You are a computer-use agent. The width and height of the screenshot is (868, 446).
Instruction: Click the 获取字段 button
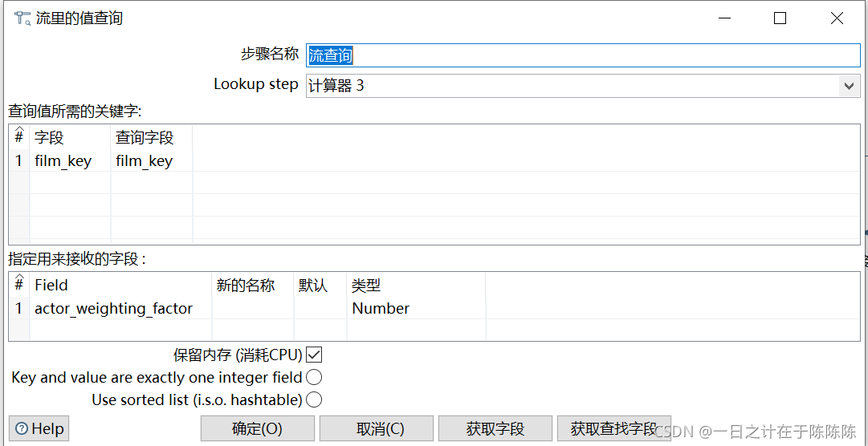coord(495,429)
